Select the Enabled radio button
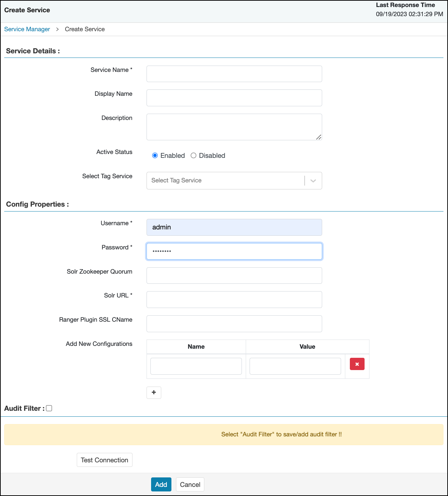 tap(155, 155)
